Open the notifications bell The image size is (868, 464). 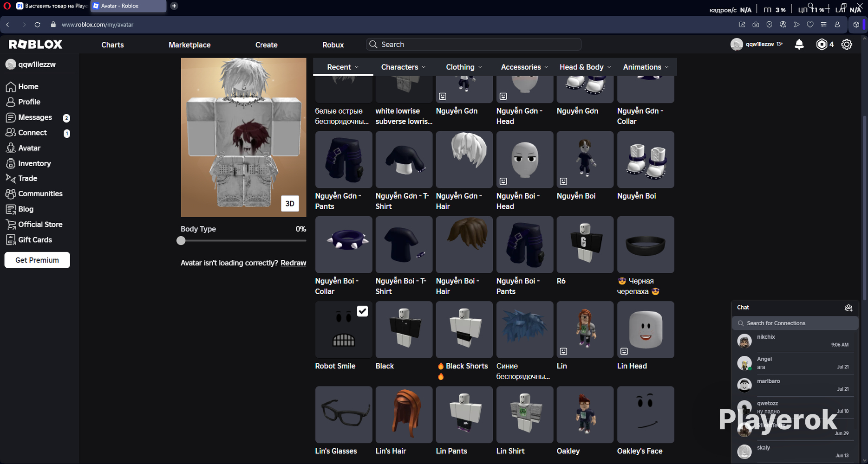(799, 45)
